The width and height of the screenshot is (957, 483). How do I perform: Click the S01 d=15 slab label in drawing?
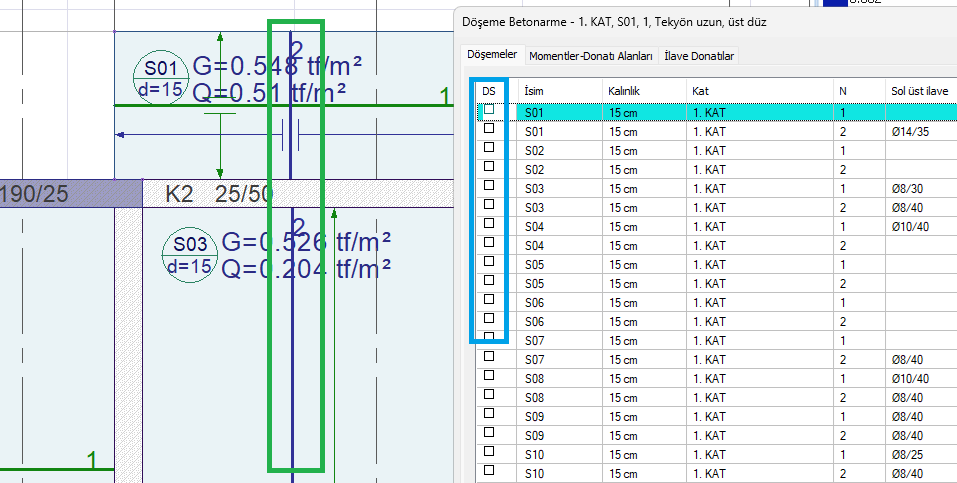pos(161,78)
